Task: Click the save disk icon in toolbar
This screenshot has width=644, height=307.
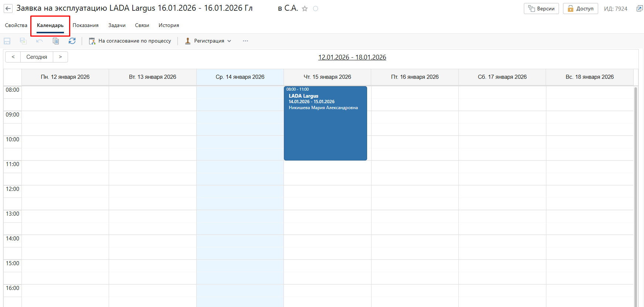Action: pyautogui.click(x=7, y=41)
